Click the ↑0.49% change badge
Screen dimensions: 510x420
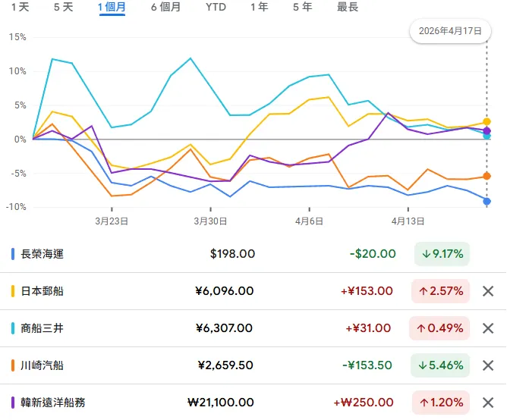[439, 328]
